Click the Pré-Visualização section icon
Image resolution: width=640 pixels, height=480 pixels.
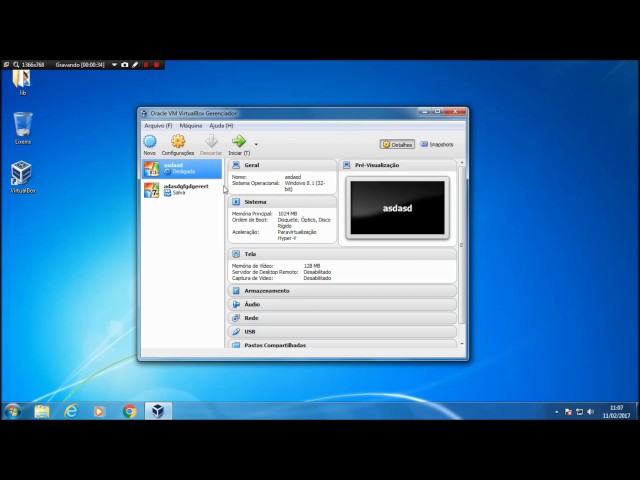(x=347, y=165)
